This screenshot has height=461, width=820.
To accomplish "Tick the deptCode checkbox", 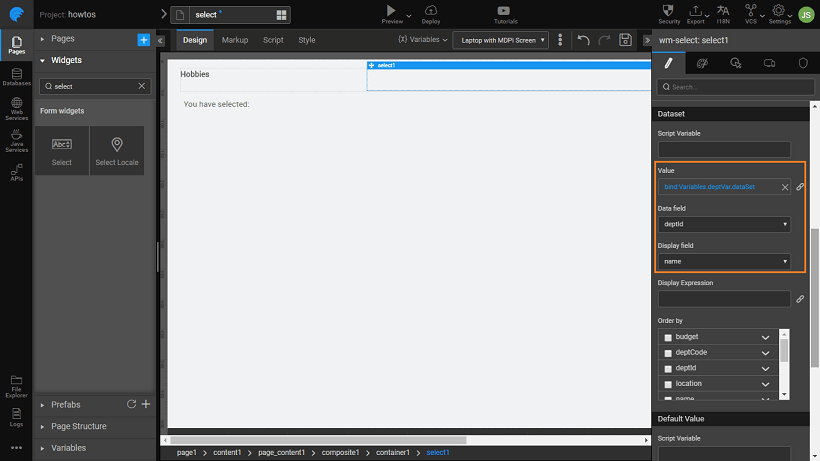I will point(668,353).
